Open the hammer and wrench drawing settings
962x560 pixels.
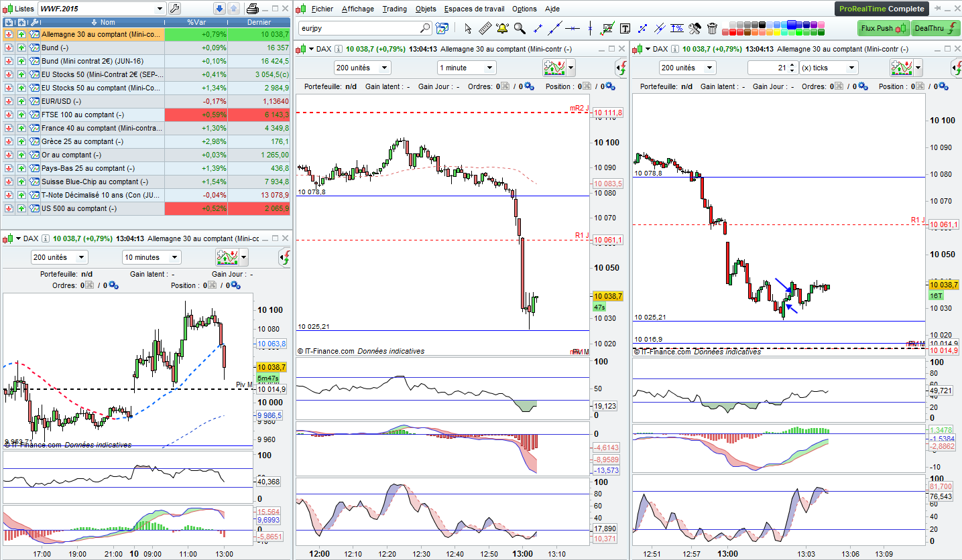tap(695, 28)
